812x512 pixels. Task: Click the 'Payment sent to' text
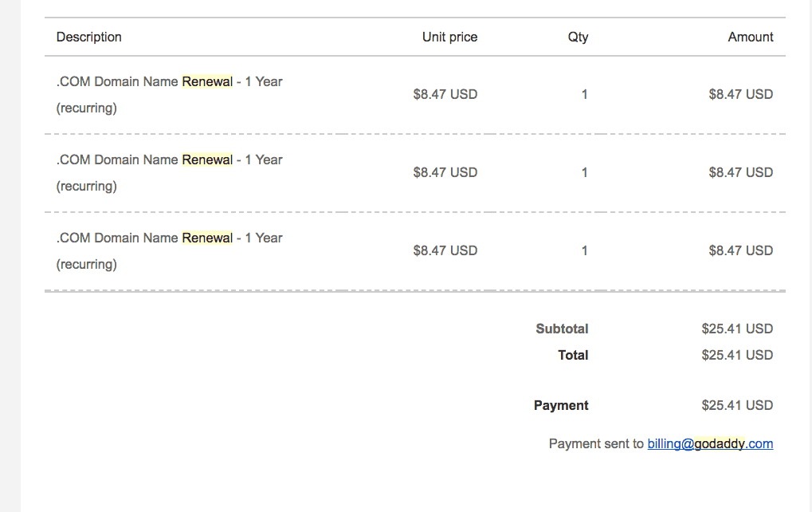(596, 444)
